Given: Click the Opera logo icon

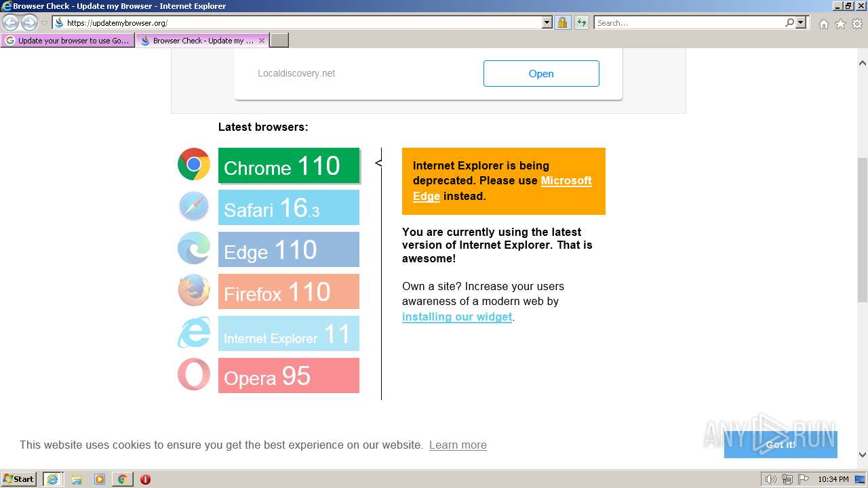Looking at the screenshot, I should click(194, 374).
